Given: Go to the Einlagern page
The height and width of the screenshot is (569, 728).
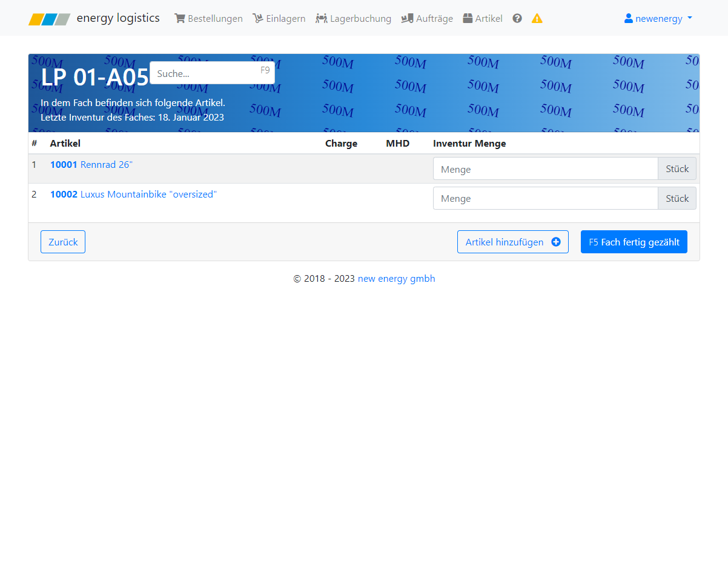Looking at the screenshot, I should coord(279,19).
